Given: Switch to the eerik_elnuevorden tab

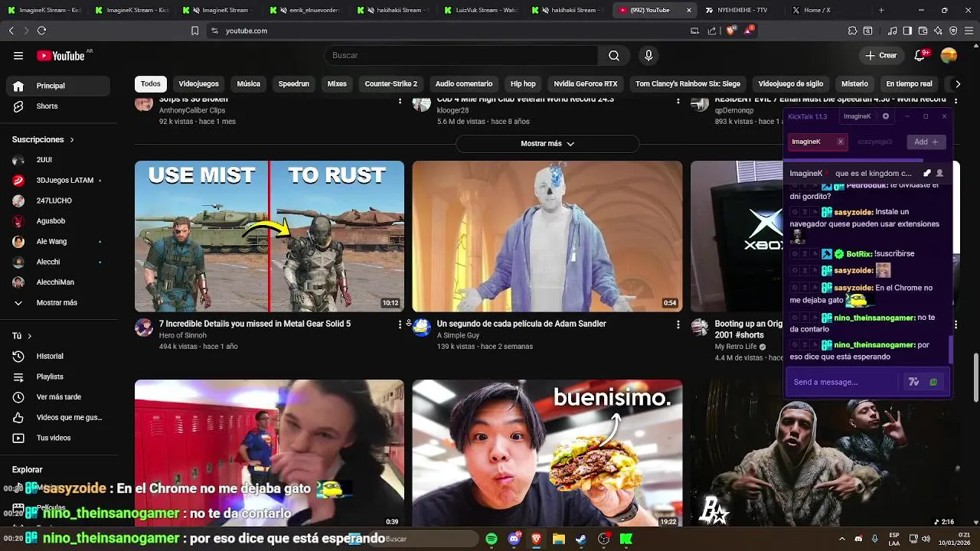Looking at the screenshot, I should [x=305, y=10].
